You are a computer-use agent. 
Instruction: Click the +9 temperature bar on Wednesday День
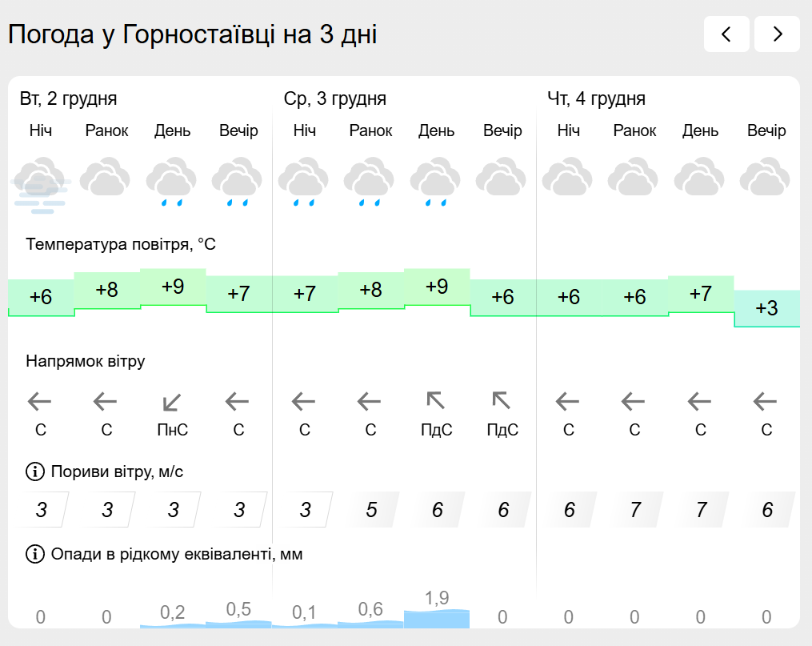pos(437,287)
